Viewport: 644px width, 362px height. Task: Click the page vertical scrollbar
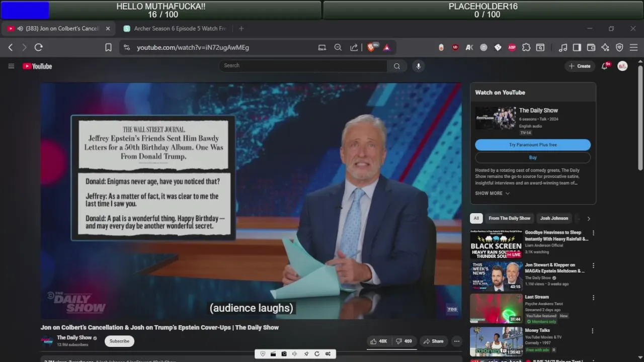click(640, 118)
